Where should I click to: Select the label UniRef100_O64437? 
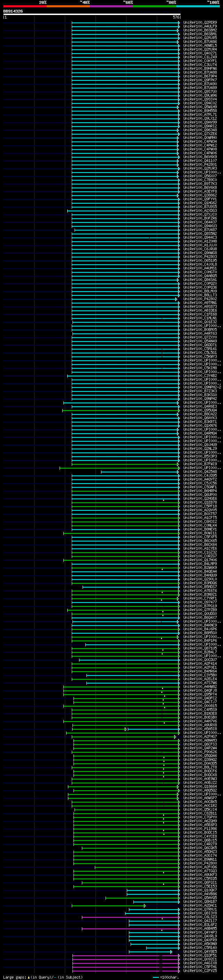pos(200,222)
